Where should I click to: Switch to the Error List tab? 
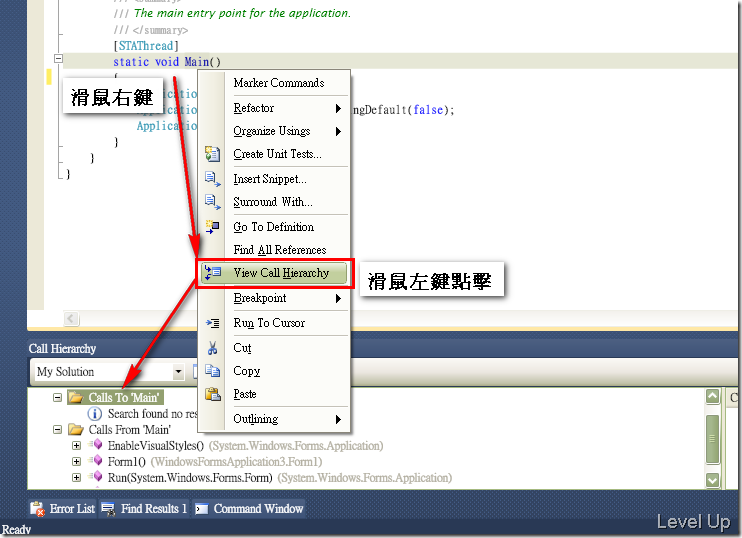click(x=63, y=509)
